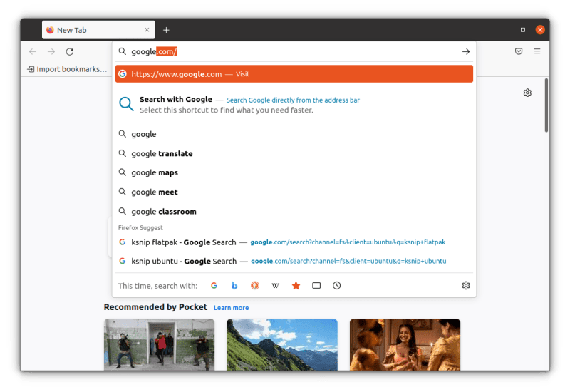Pick DuckDuckGo as one-off search engine
The width and height of the screenshot is (570, 392).
coord(254,286)
